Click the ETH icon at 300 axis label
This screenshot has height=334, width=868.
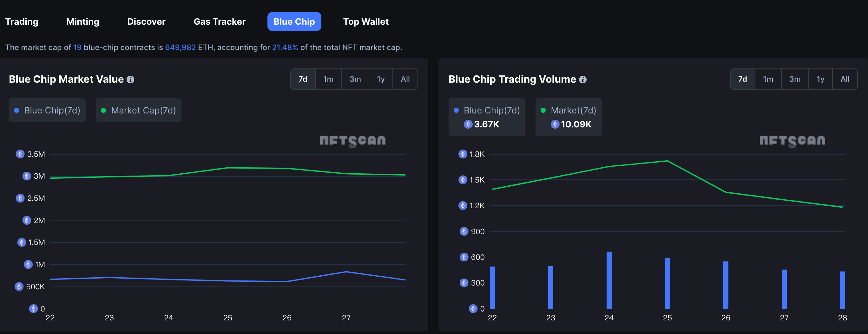pyautogui.click(x=464, y=283)
